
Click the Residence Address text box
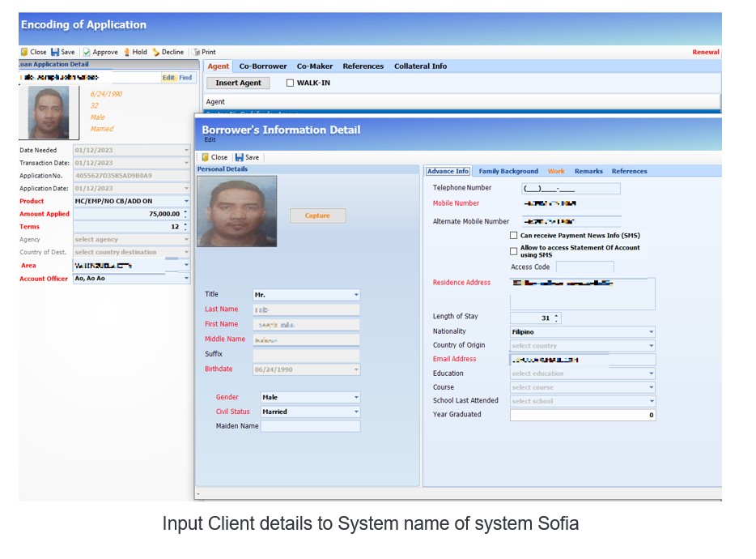[x=583, y=294]
